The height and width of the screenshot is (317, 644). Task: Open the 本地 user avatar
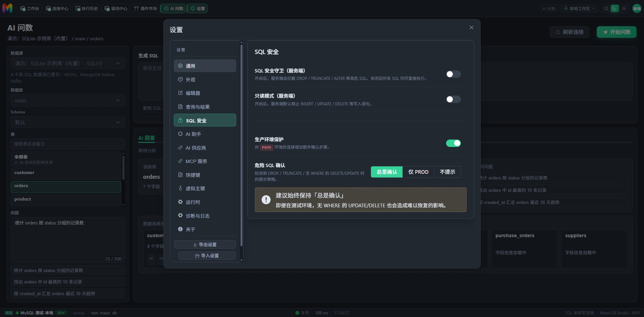pos(637,8)
